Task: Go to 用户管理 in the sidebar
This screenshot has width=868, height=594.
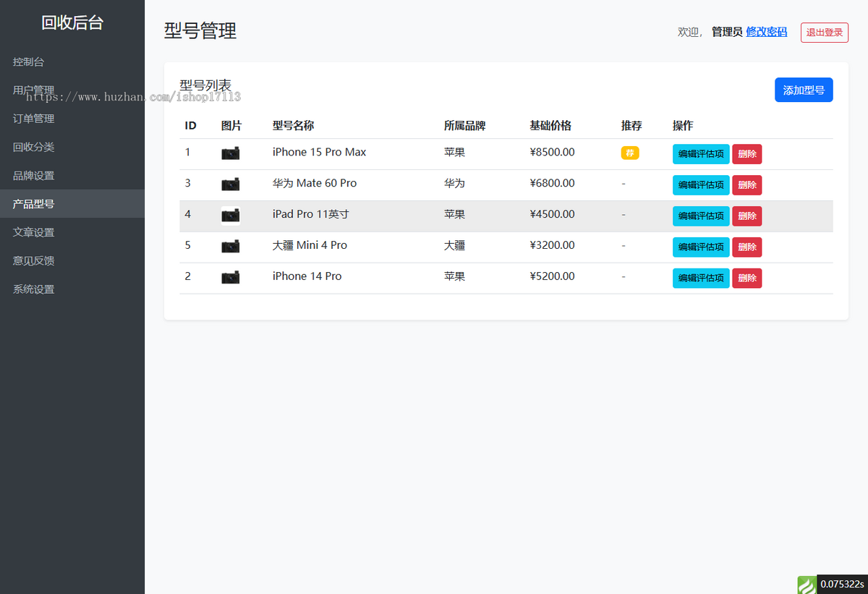Action: (72, 90)
